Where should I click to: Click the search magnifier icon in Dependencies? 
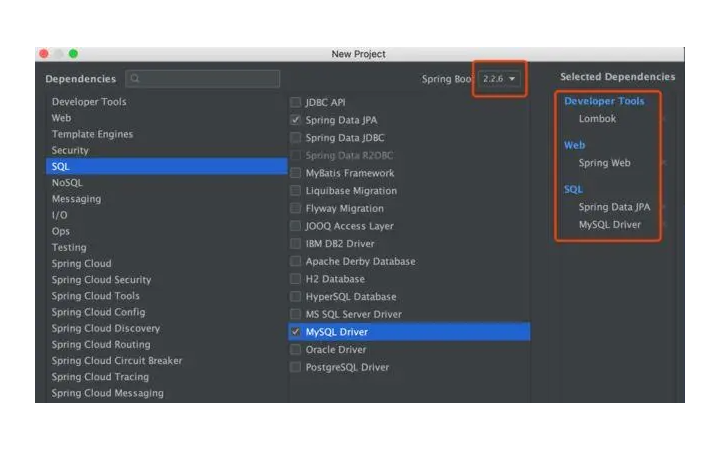(x=134, y=78)
